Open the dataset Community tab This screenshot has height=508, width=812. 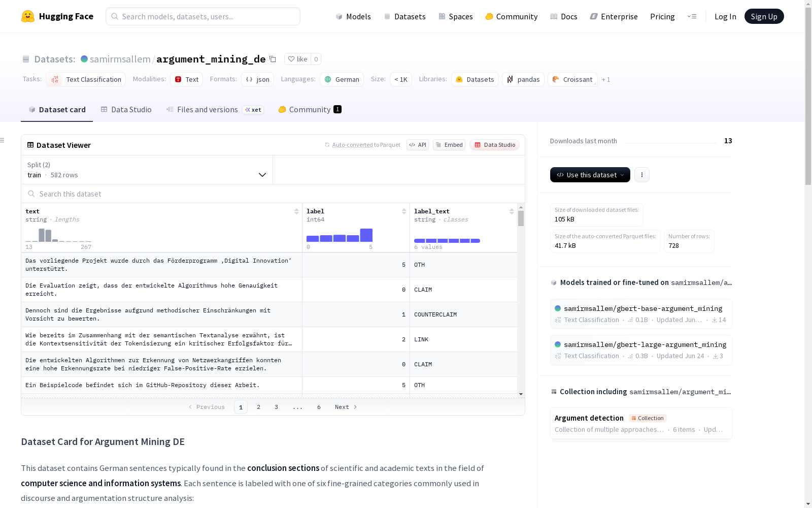(x=310, y=110)
